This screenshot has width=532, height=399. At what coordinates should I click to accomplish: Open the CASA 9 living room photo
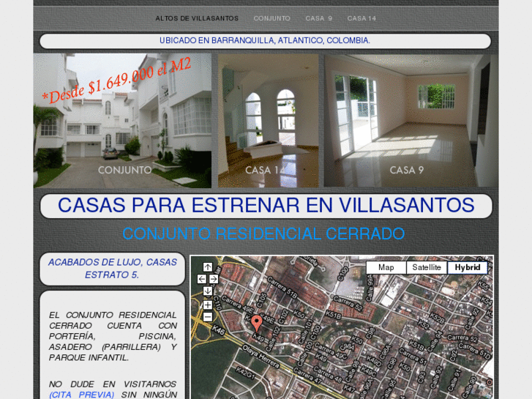click(x=411, y=121)
